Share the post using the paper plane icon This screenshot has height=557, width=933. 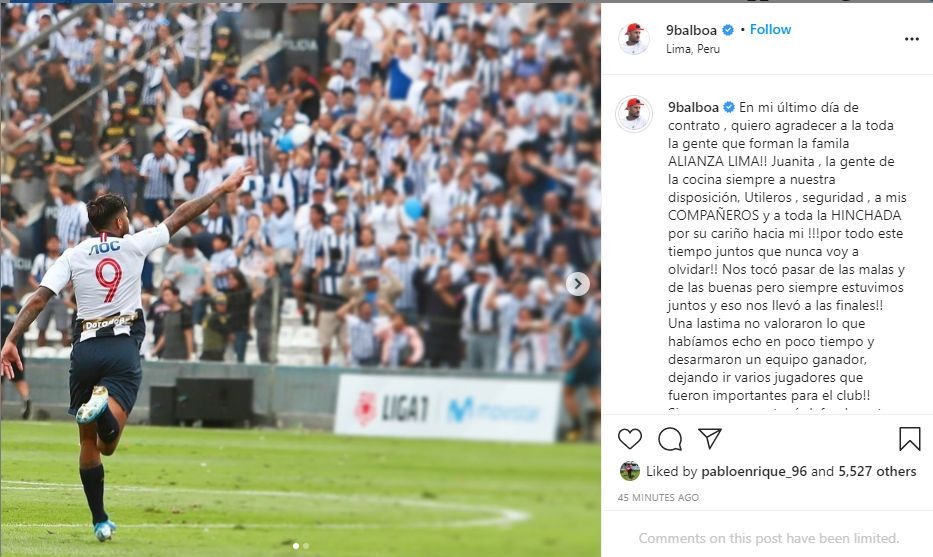(x=710, y=439)
